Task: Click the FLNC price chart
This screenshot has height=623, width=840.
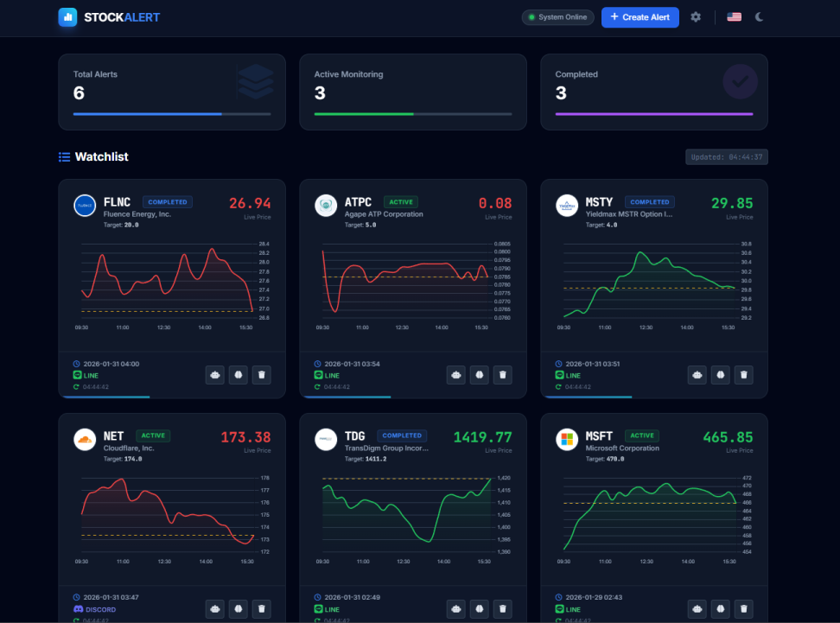Action: click(x=172, y=285)
